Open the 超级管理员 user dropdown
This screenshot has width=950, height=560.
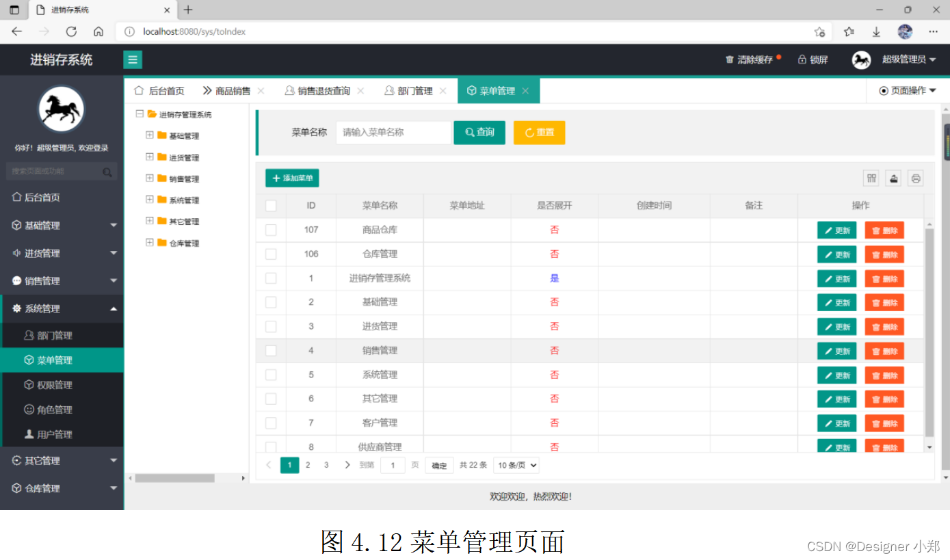(x=908, y=59)
